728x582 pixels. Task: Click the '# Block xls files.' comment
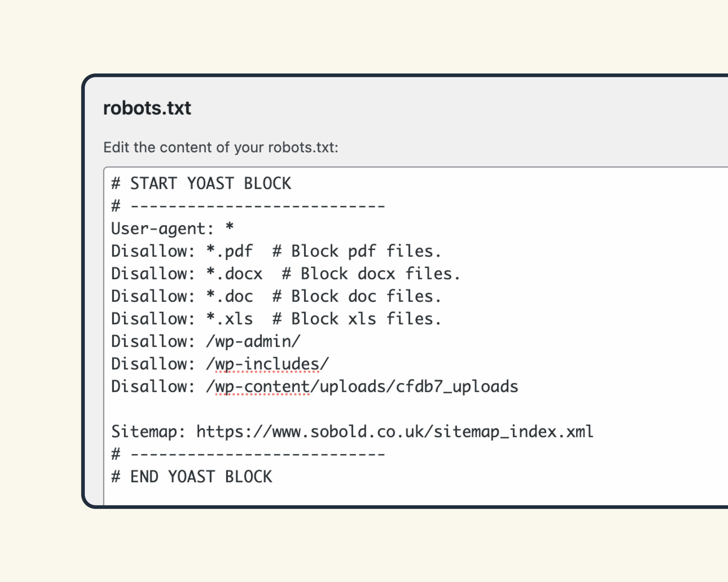coord(357,319)
